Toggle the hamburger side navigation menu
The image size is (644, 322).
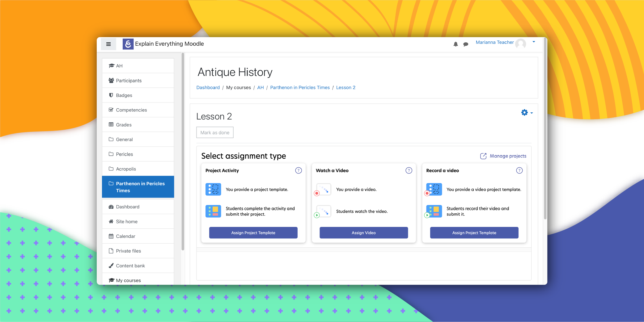tap(108, 44)
